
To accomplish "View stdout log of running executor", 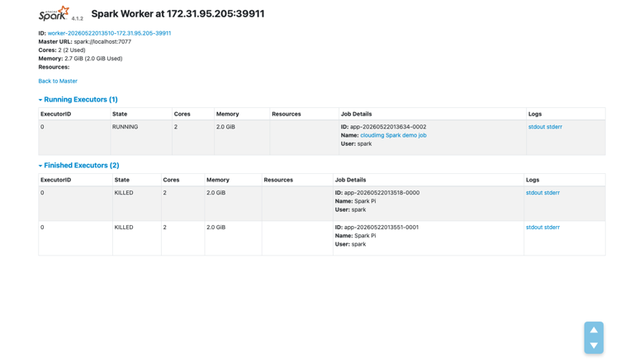I will (537, 127).
